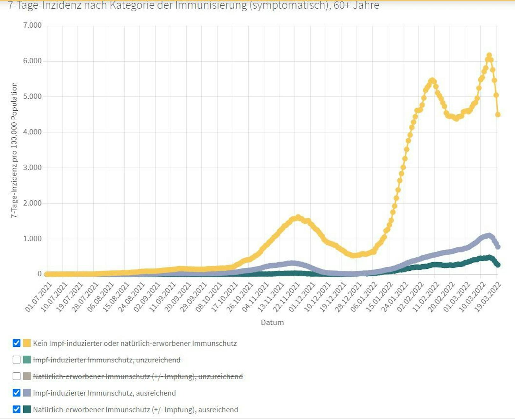Click y-axis tick label '7.000'

(x=32, y=25)
